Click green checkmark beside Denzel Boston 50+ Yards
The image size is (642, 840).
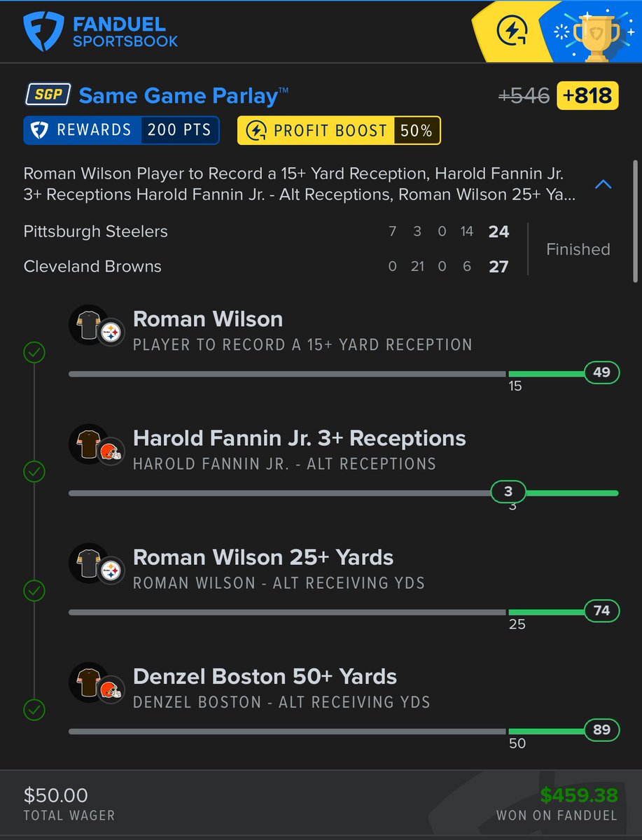(x=34, y=710)
